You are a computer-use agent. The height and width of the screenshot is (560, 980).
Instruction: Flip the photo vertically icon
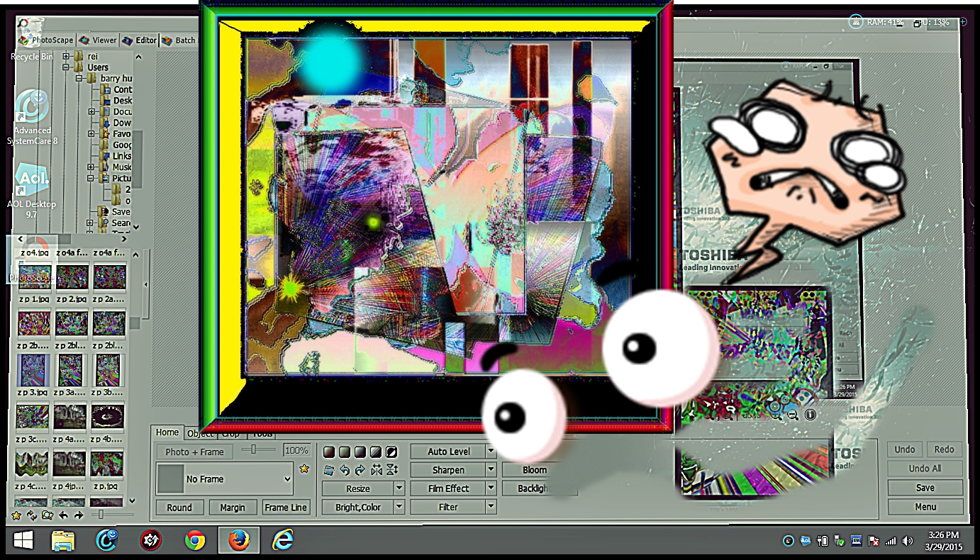392,469
